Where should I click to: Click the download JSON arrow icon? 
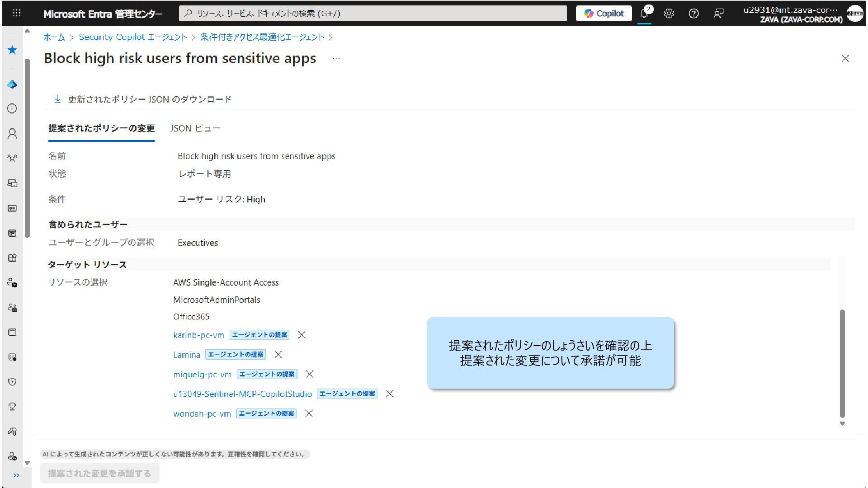[57, 99]
